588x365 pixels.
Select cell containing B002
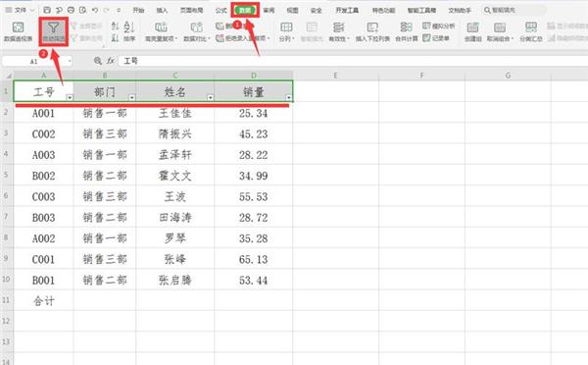coord(43,176)
